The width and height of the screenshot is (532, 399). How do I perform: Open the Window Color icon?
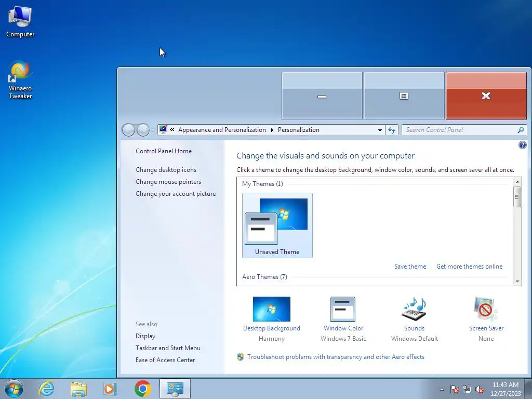coord(343,309)
